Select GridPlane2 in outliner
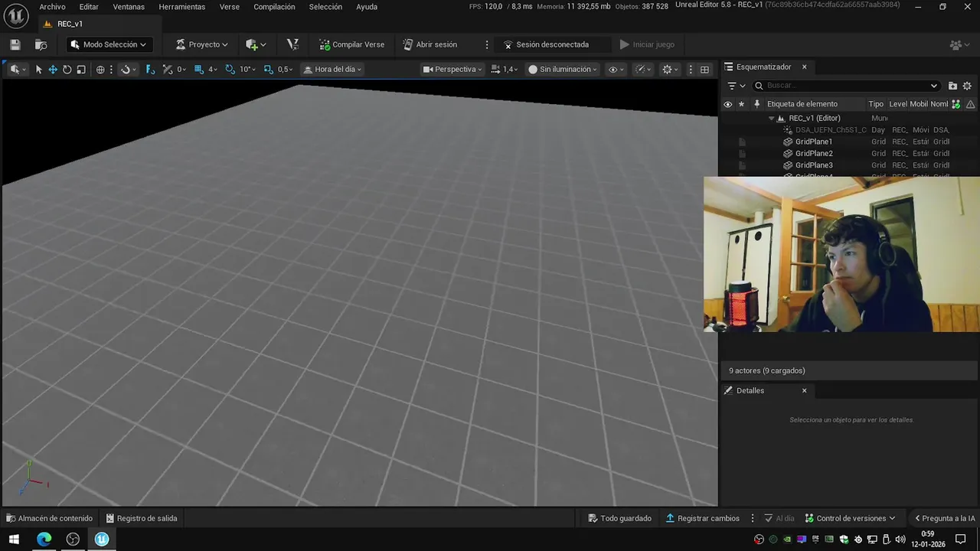 point(813,154)
